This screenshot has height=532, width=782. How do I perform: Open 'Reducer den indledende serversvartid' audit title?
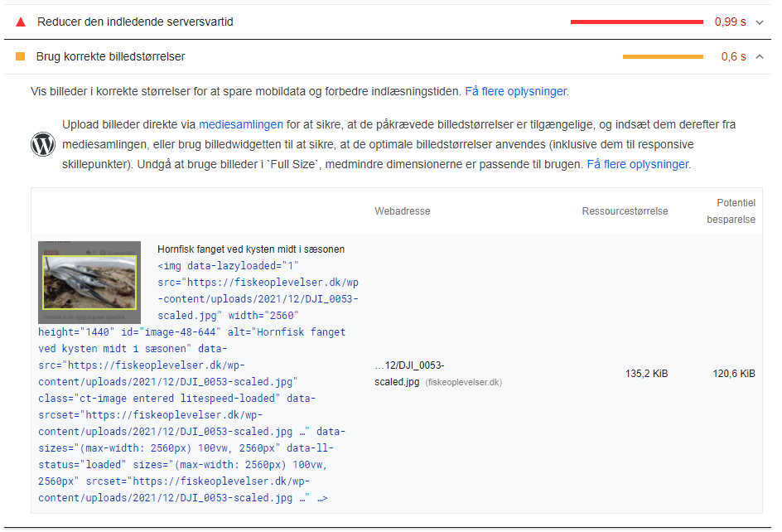tap(135, 22)
